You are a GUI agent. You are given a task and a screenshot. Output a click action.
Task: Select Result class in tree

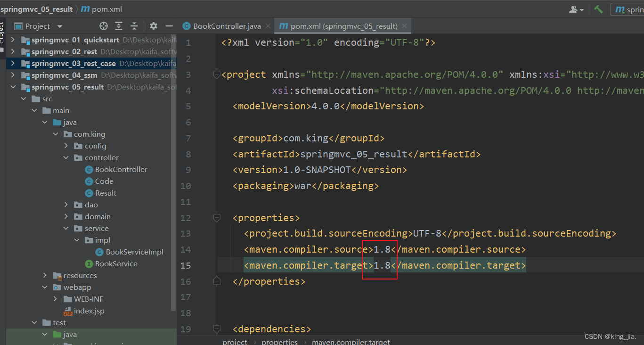[x=100, y=193]
